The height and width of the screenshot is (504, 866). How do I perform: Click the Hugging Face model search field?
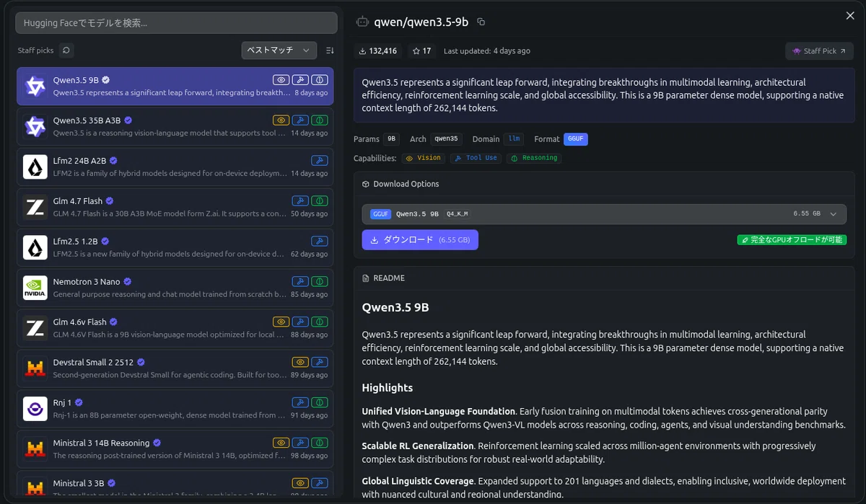tap(177, 23)
